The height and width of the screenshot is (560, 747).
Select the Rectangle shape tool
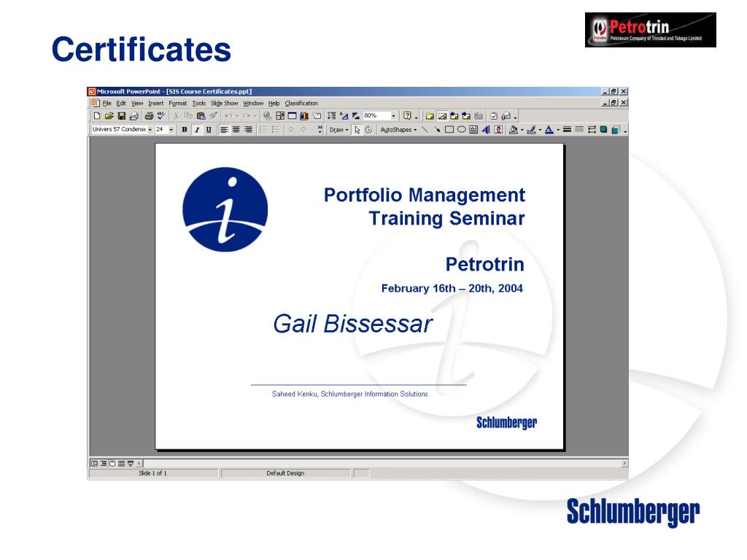(449, 130)
